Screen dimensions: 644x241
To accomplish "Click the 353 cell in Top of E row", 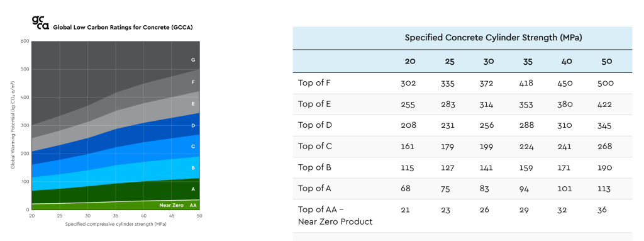I will point(528,104).
